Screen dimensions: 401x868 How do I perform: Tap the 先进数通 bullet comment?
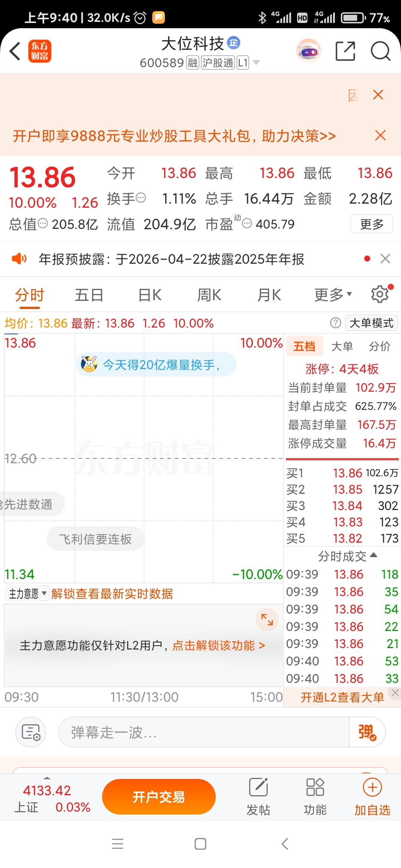32,504
